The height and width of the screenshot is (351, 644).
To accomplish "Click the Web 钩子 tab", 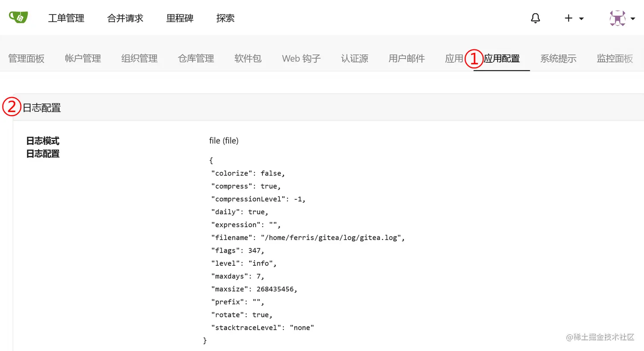I will (x=301, y=58).
